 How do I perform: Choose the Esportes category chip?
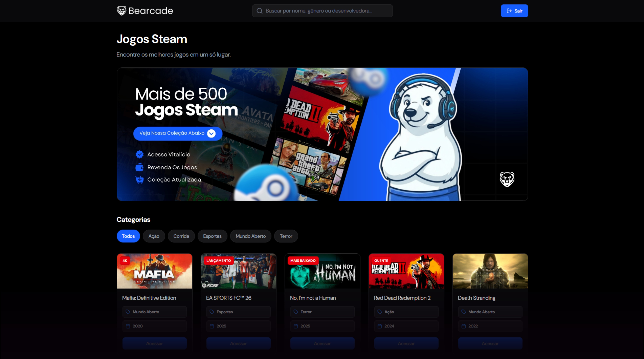coord(212,236)
